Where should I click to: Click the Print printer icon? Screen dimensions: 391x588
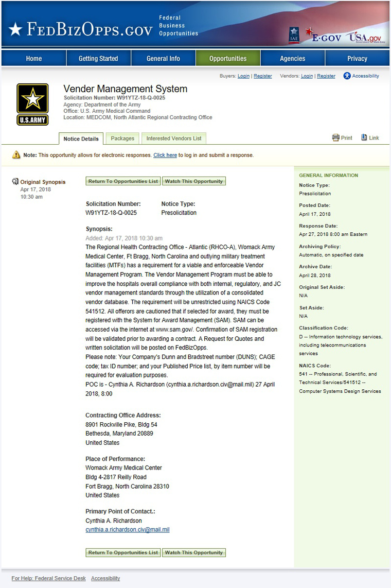coord(335,137)
